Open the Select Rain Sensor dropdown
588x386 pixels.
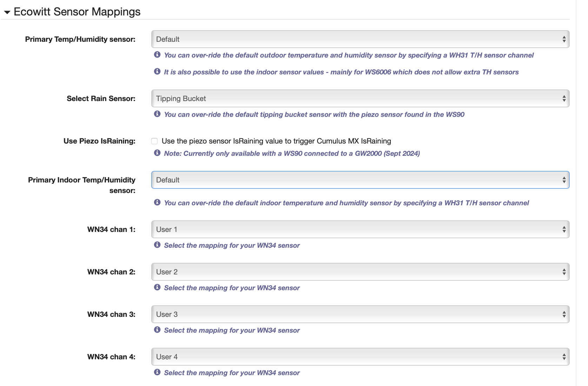(360, 99)
